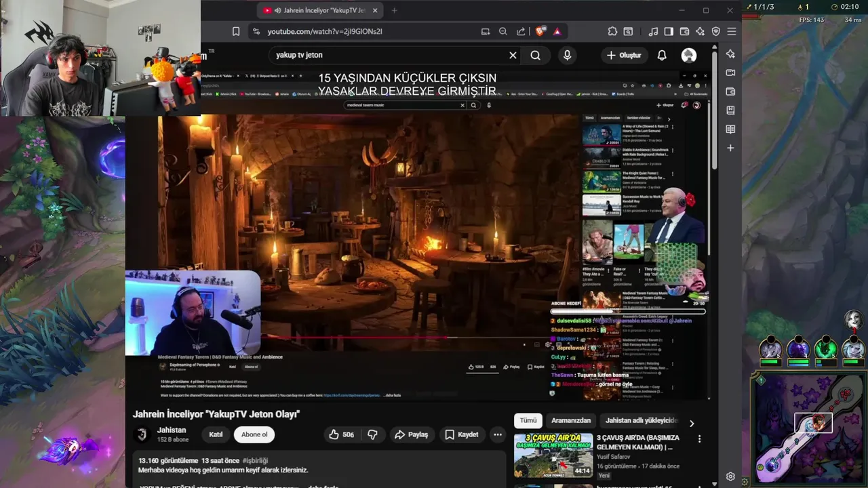The image size is (868, 488).
Task: Open options menu for '3 ÇAVUŞ AIR'DA' video
Action: click(699, 439)
